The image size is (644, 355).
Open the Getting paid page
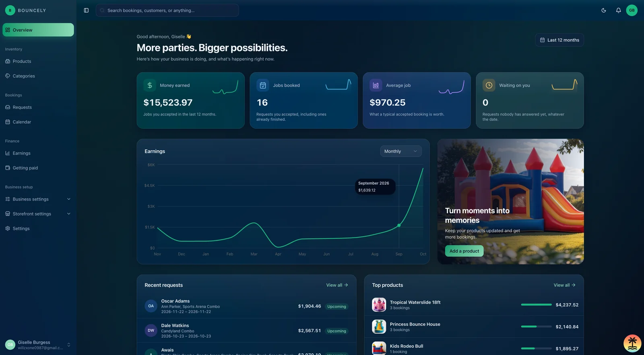point(38,168)
